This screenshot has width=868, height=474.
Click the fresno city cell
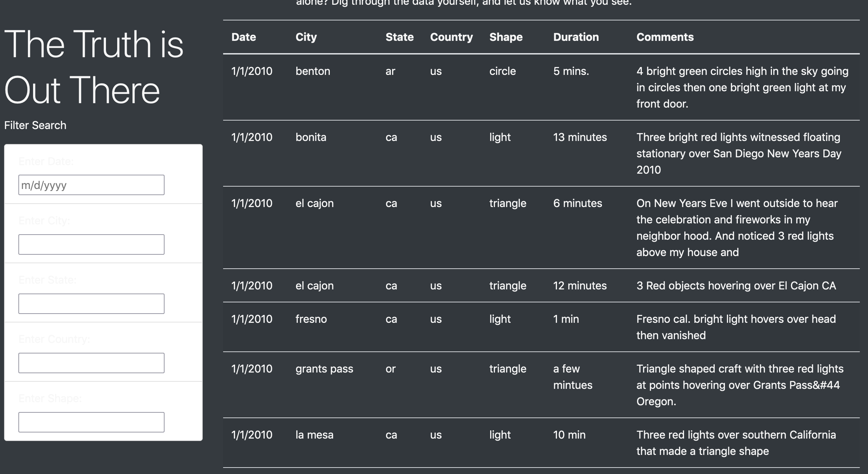coord(311,319)
